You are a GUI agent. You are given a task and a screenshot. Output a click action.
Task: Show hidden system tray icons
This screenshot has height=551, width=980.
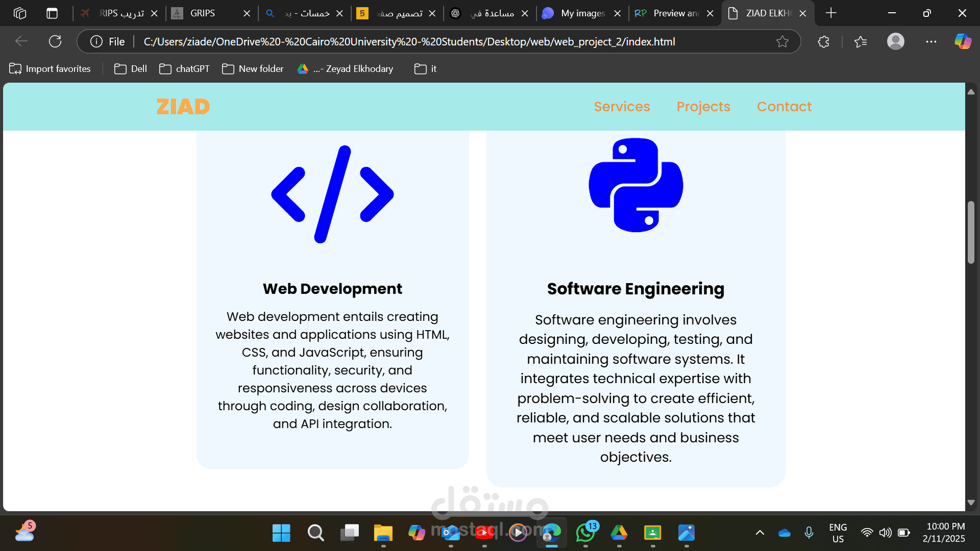pyautogui.click(x=760, y=533)
